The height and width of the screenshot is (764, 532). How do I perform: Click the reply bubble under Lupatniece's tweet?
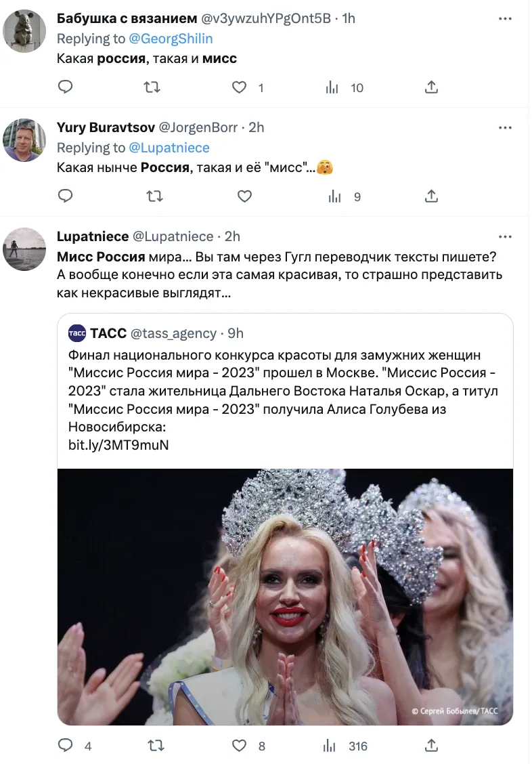click(65, 745)
